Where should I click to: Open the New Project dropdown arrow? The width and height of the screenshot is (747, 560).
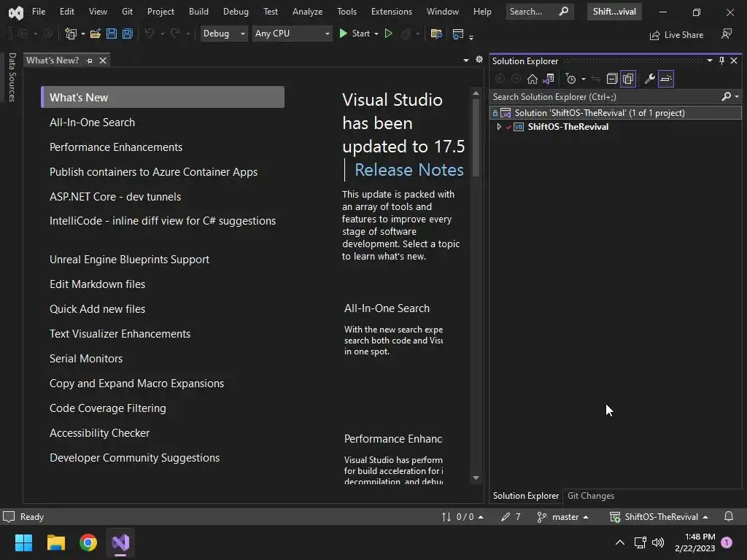(83, 34)
